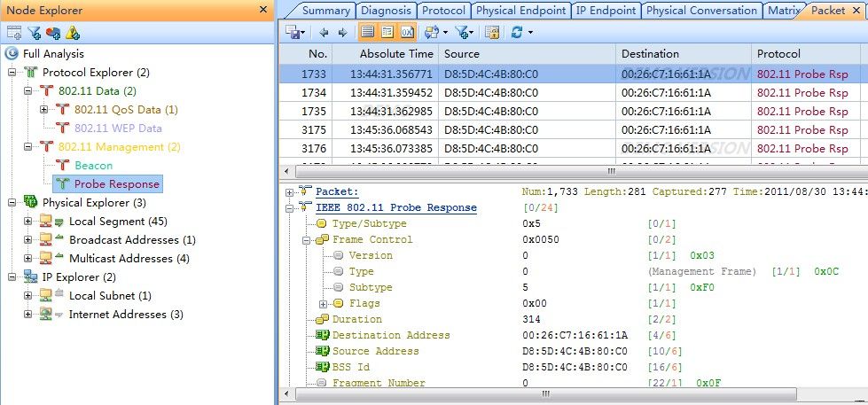868x405 pixels.
Task: Click the add chart icon in Node Explorer
Action: pyautogui.click(x=53, y=33)
